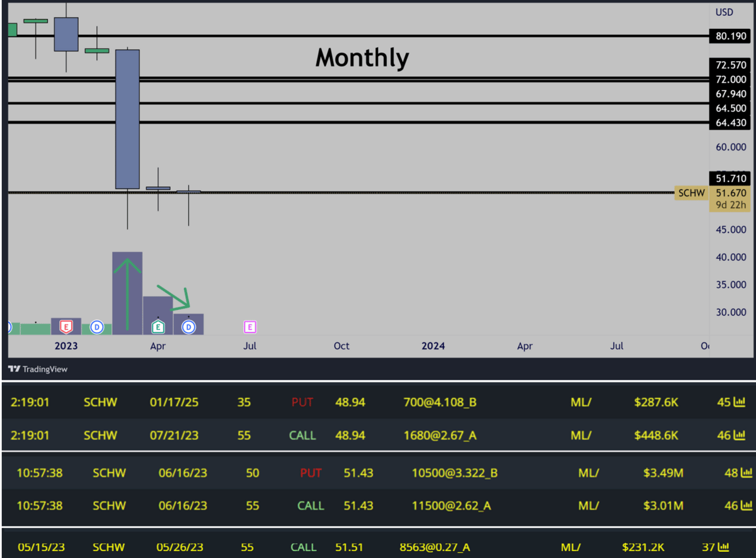Click the 45.000 price axis value

(731, 230)
